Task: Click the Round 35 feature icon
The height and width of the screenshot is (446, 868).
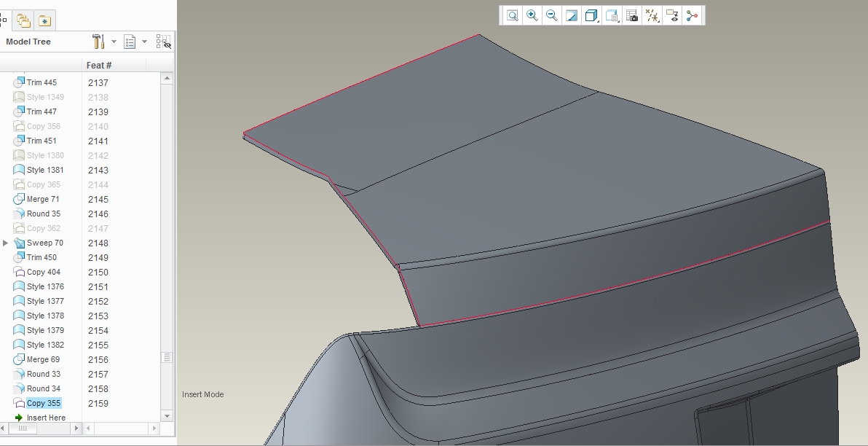Action: point(19,214)
